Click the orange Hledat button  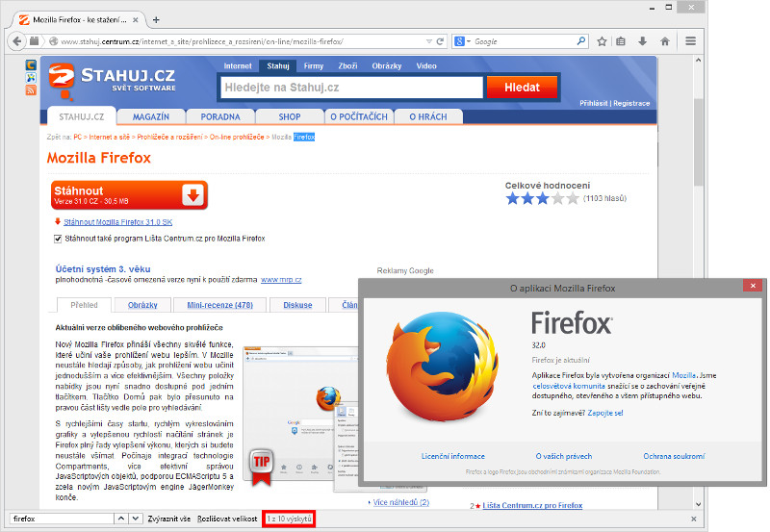(522, 88)
